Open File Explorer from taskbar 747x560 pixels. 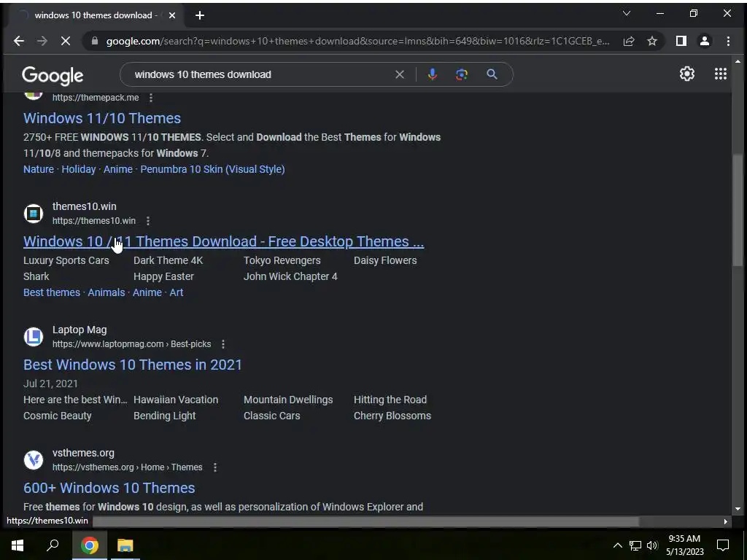click(x=125, y=545)
